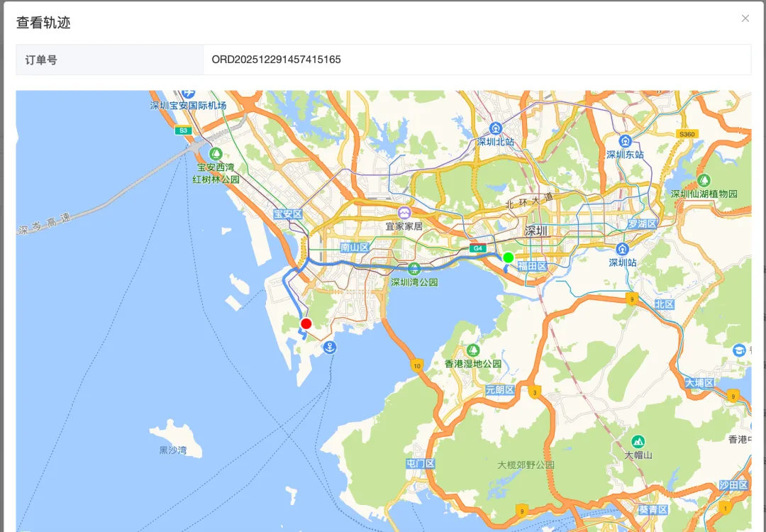Click the 深圳宝安国际机场 airport icon
This screenshot has height=532, width=766.
pos(188,94)
